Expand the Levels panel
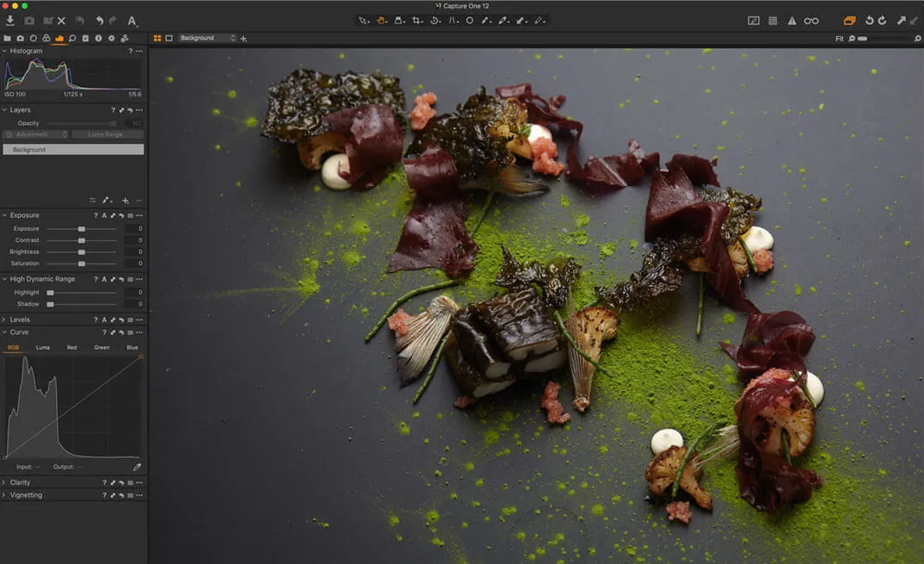The width and height of the screenshot is (924, 564). 20,319
